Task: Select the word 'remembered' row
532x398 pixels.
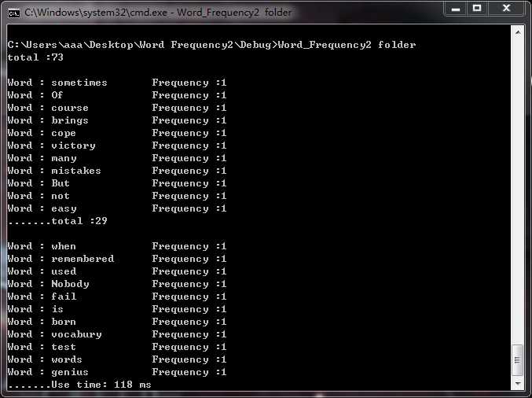Action: tap(117, 259)
